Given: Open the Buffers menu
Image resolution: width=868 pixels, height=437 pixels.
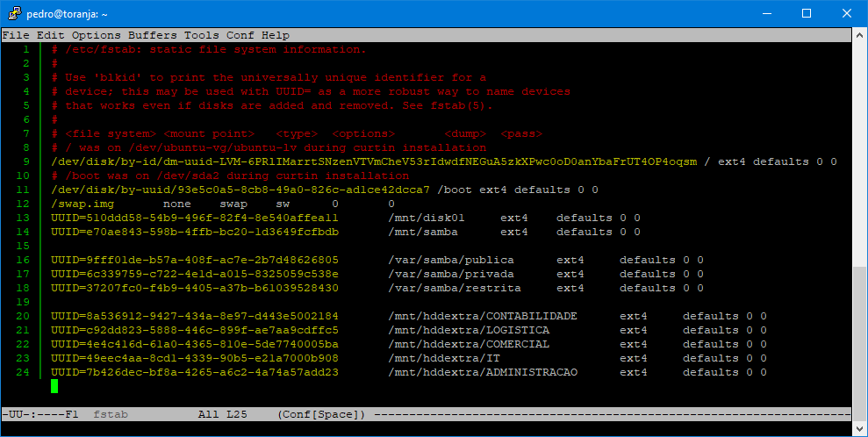Looking at the screenshot, I should click(x=153, y=35).
